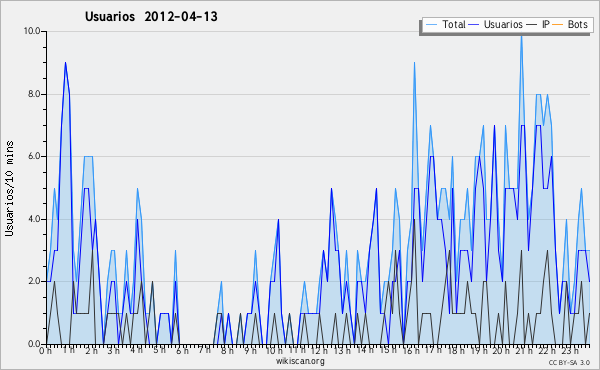600x370 pixels.
Task: Click the 0 h x-axis label
Action: pos(46,350)
